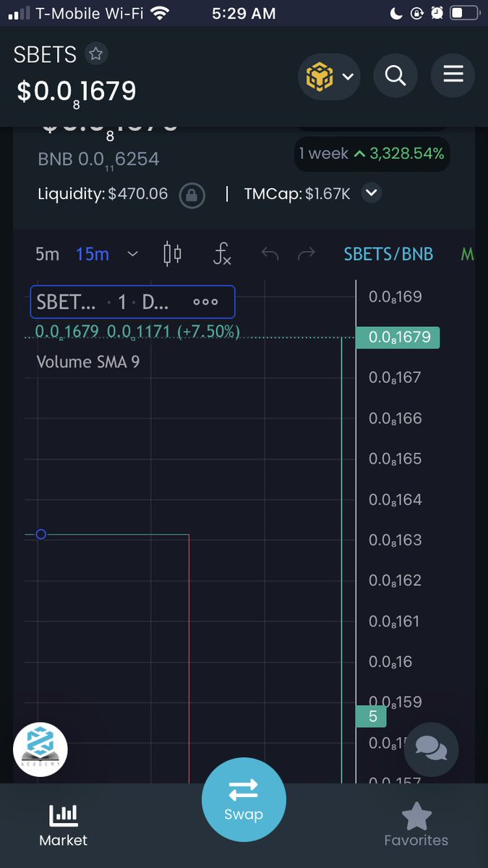The width and height of the screenshot is (488, 868).
Task: Click the current price tag 0.0₈1679
Action: (398, 337)
